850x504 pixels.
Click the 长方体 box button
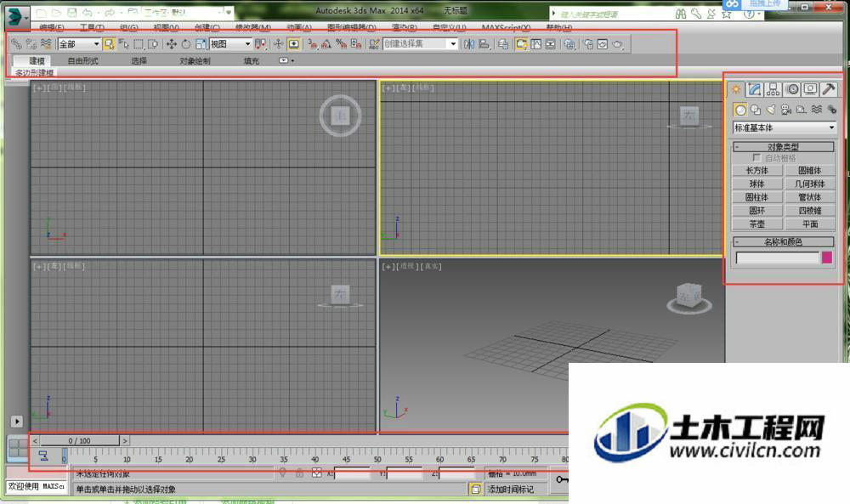[x=756, y=170]
